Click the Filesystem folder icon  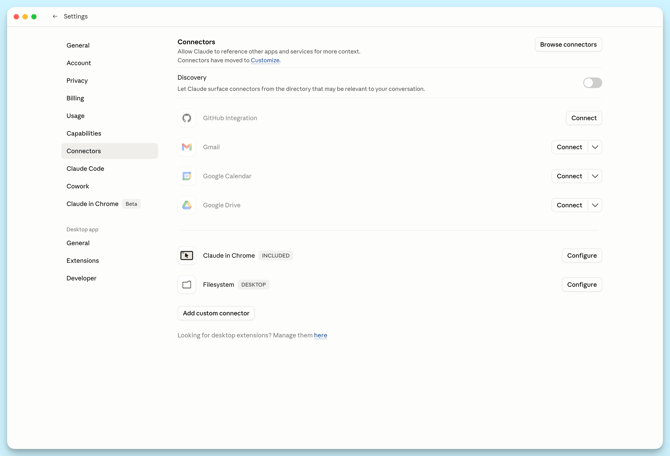pyautogui.click(x=187, y=285)
